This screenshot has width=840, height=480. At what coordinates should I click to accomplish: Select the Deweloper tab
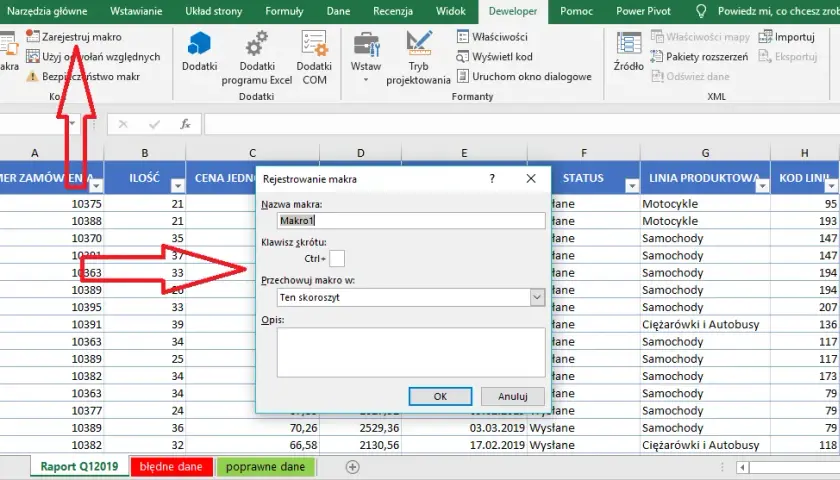point(513,11)
